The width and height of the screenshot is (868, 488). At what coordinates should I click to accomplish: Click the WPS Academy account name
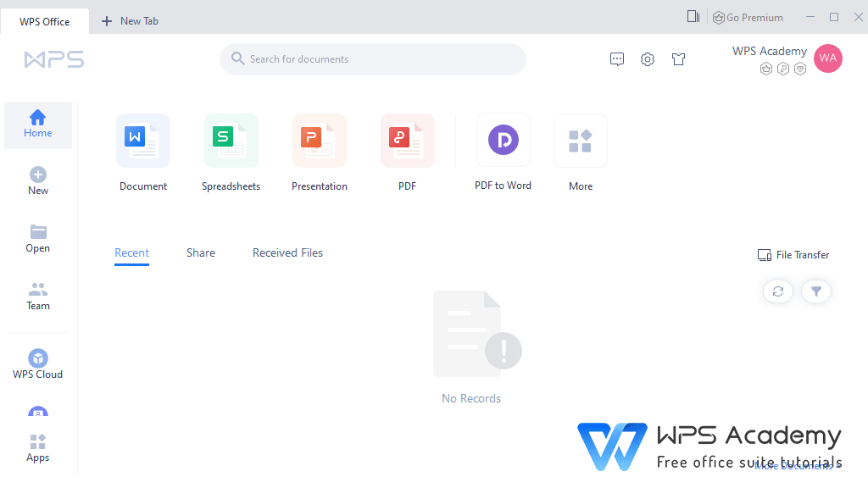[x=770, y=51]
